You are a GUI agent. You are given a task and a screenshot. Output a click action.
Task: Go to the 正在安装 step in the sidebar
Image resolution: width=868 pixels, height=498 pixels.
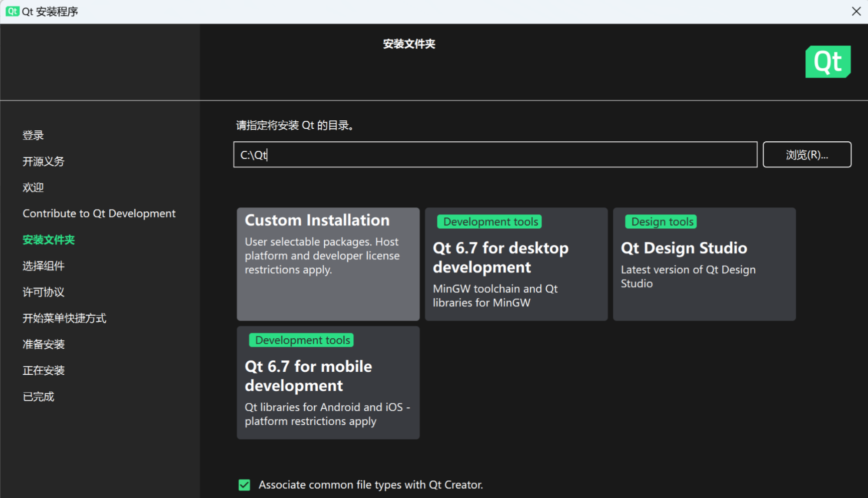coord(44,370)
